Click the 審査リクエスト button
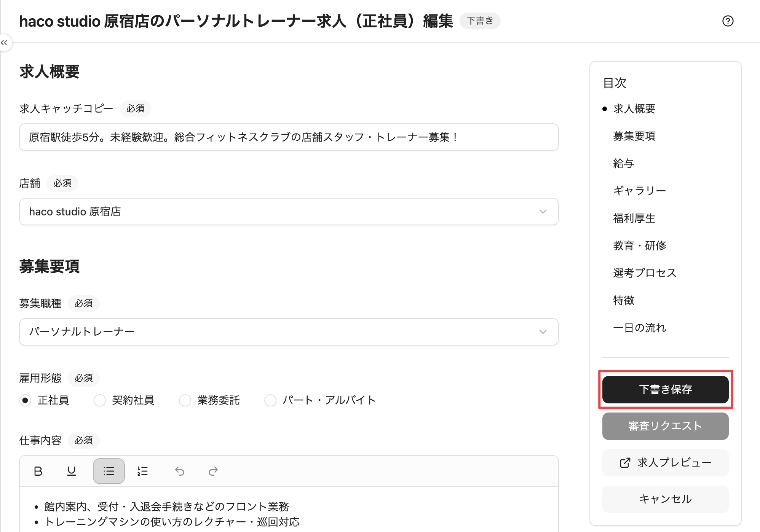The width and height of the screenshot is (760, 532). pyautogui.click(x=665, y=426)
